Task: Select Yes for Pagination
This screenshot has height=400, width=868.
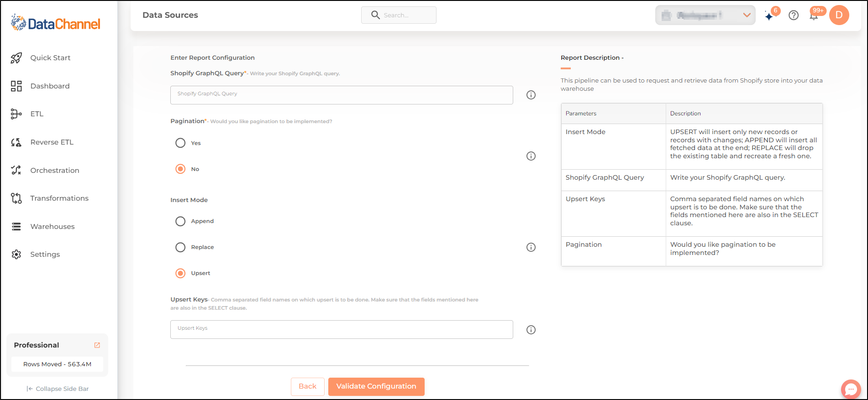Action: [x=180, y=143]
